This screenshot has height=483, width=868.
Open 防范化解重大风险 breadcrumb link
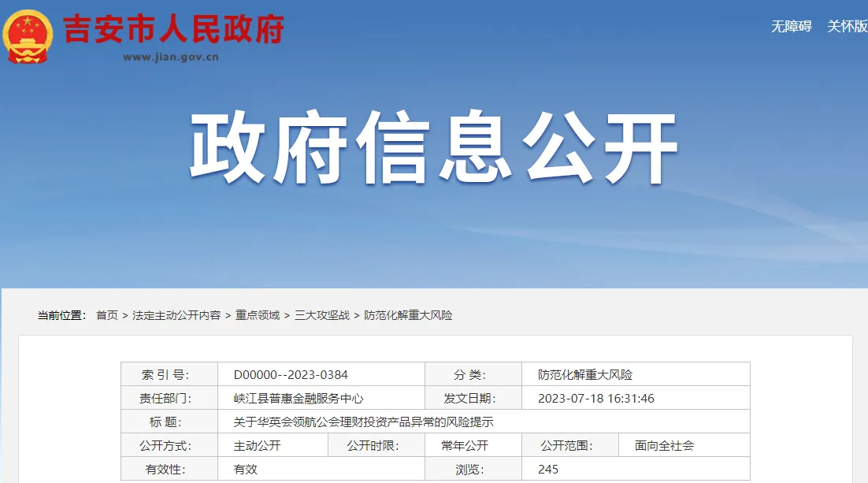coord(408,315)
